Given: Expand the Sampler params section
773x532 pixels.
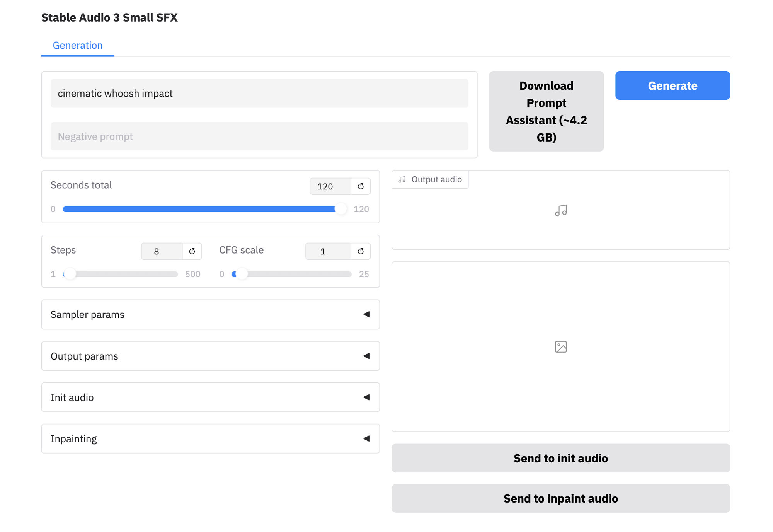Looking at the screenshot, I should tap(211, 314).
